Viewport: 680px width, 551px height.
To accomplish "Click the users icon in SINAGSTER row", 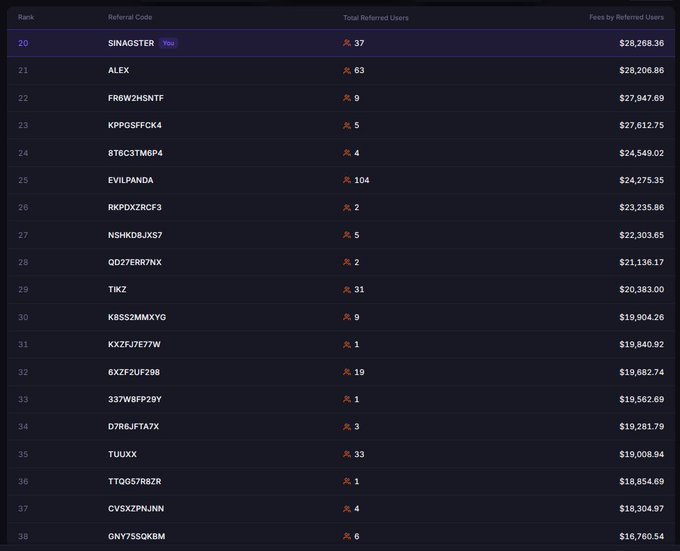I will tap(347, 43).
